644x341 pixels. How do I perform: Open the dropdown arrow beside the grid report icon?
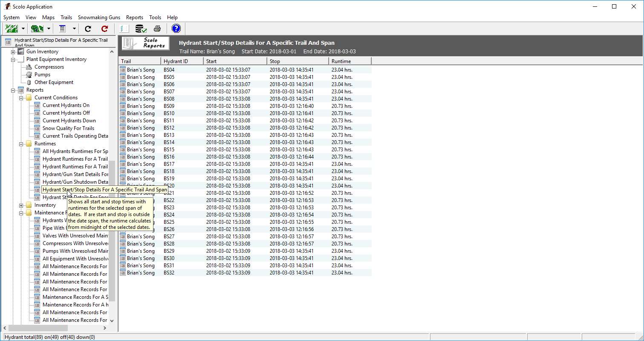[74, 29]
